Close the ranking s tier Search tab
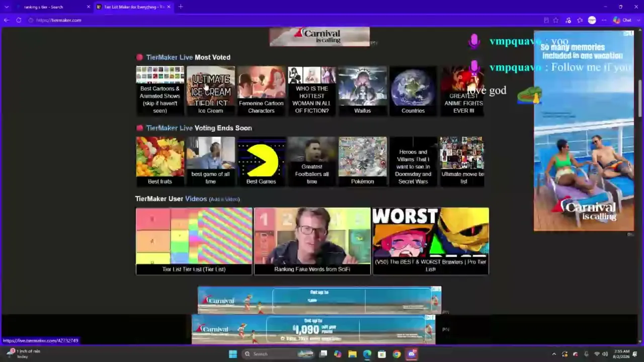Viewport: 644px width, 362px height. [x=89, y=7]
